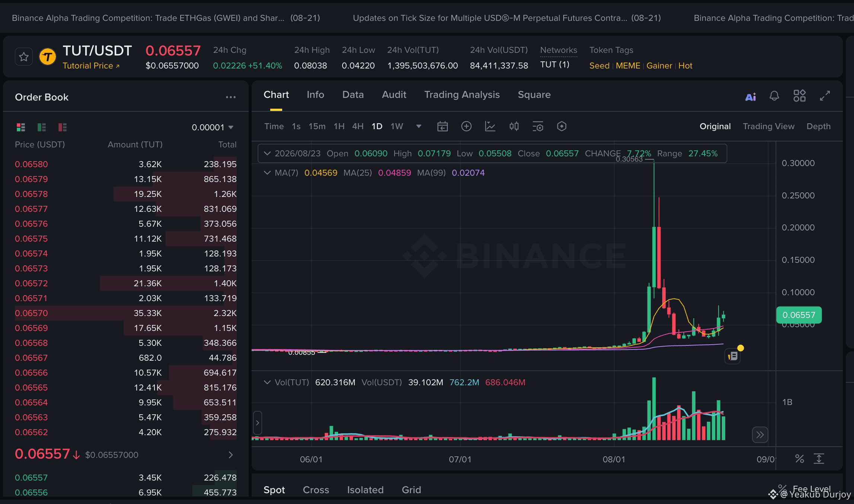This screenshot has height=504, width=854.
Task: Open the Order Book options menu (three dots)
Action: pos(231,97)
